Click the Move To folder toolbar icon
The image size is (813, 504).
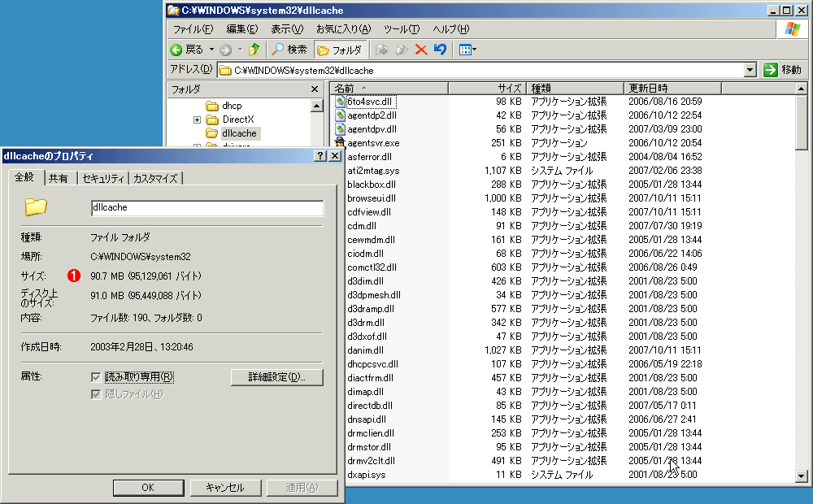382,50
